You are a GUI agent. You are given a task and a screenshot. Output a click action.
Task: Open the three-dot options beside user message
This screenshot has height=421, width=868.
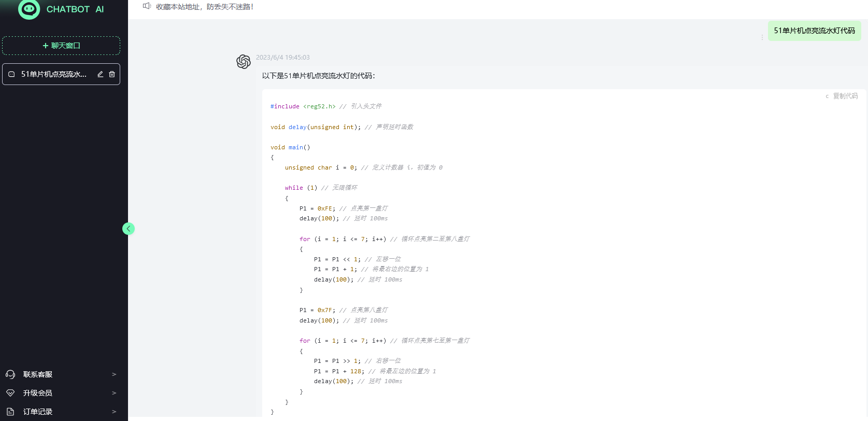coord(762,37)
